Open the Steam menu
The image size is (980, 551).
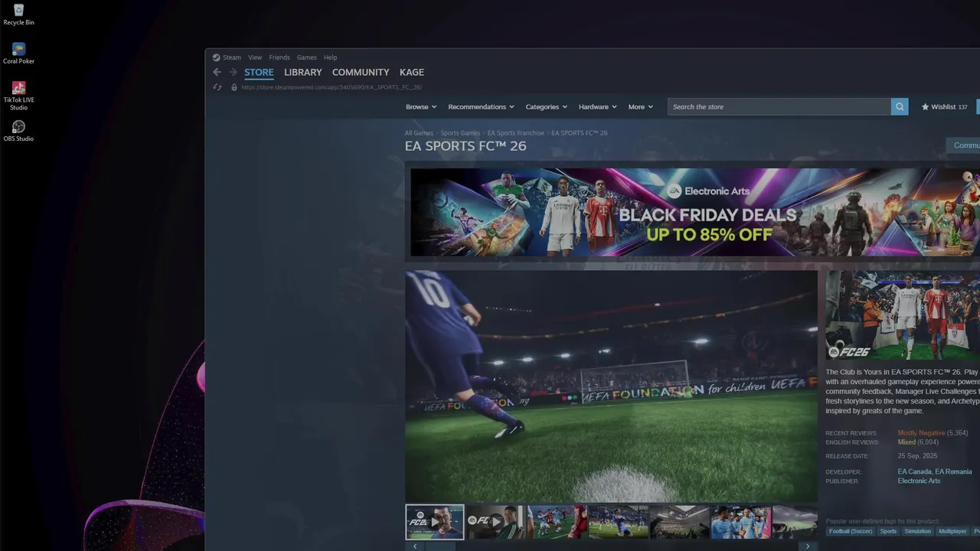pyautogui.click(x=231, y=57)
